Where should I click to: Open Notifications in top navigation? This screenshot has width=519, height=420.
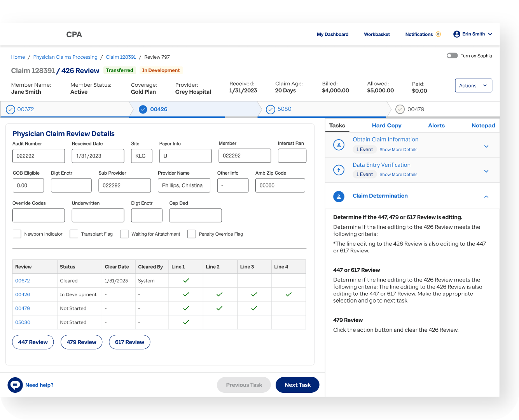click(419, 34)
